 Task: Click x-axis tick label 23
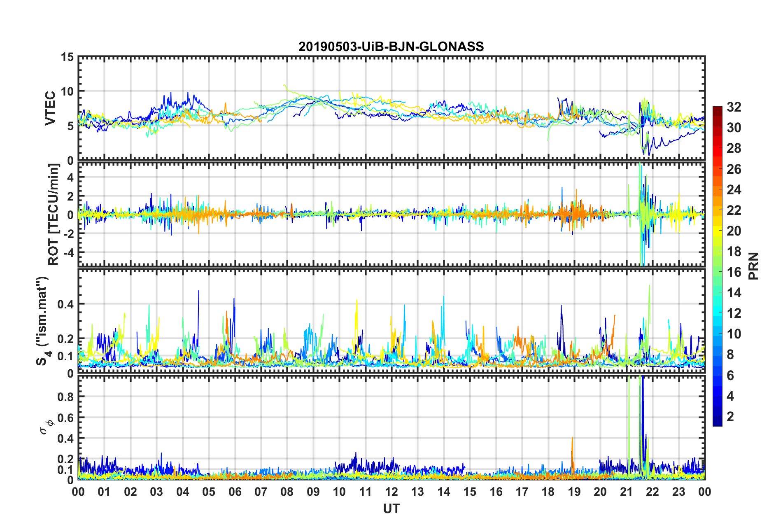point(678,492)
